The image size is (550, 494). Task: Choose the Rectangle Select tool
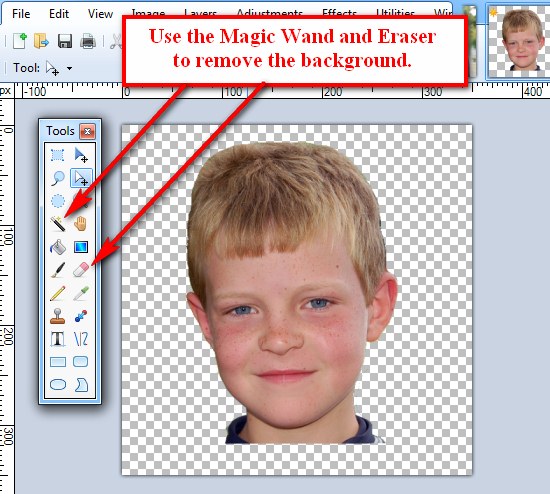(x=58, y=155)
